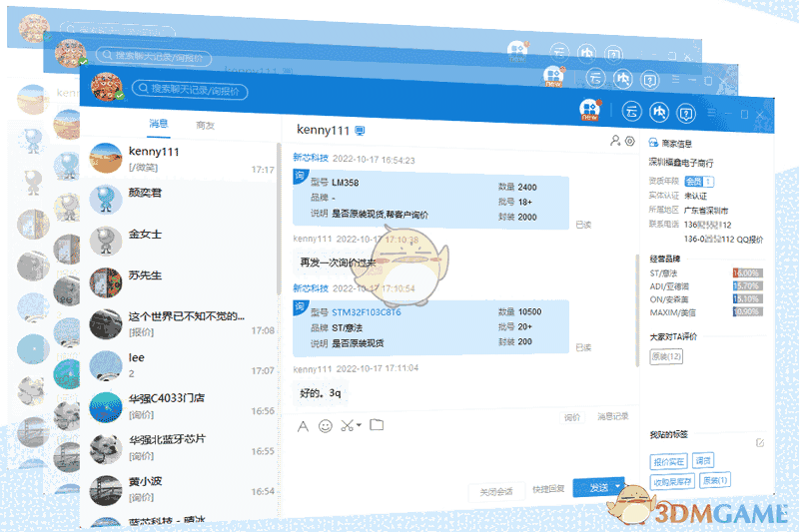799x532 pixels.
Task: Click the 询 badge on STM32F103C8T6 card
Action: click(x=300, y=306)
